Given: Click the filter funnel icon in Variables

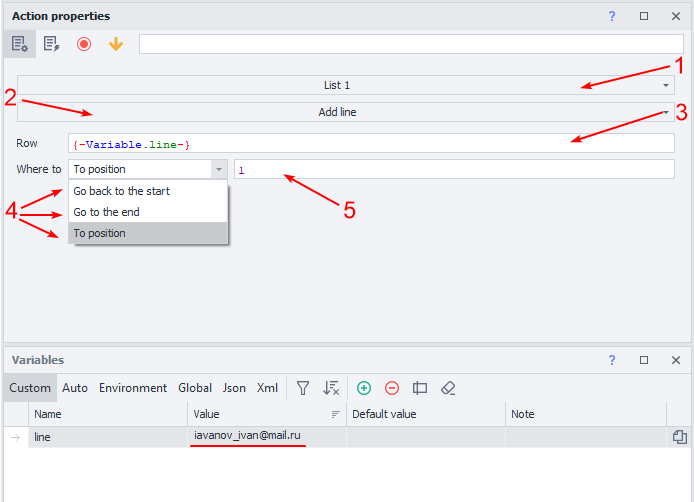Looking at the screenshot, I should (x=303, y=388).
